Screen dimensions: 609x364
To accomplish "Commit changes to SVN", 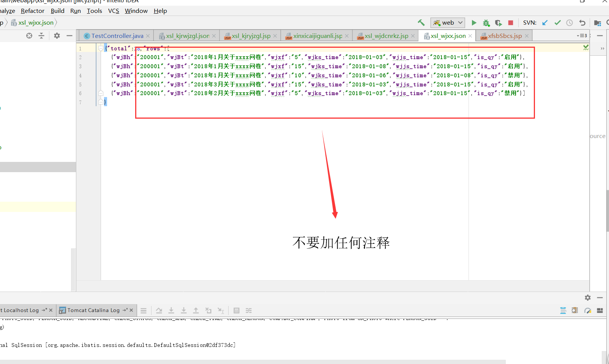I will pyautogui.click(x=557, y=22).
